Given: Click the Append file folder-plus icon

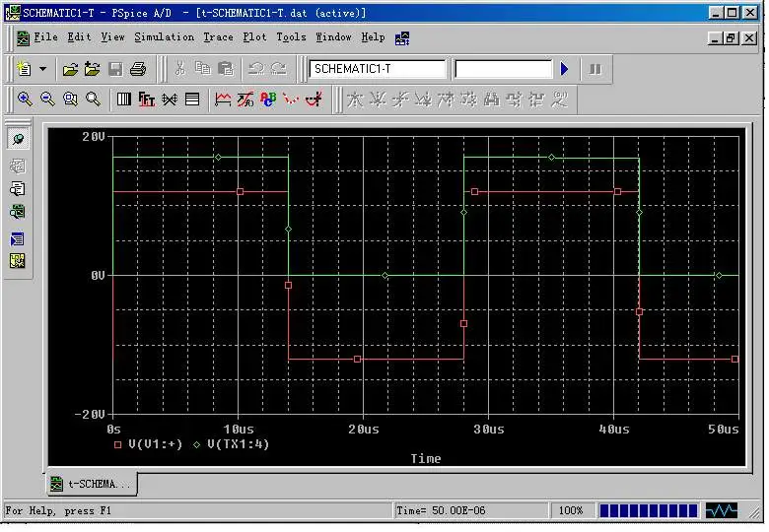Looking at the screenshot, I should coord(93,69).
